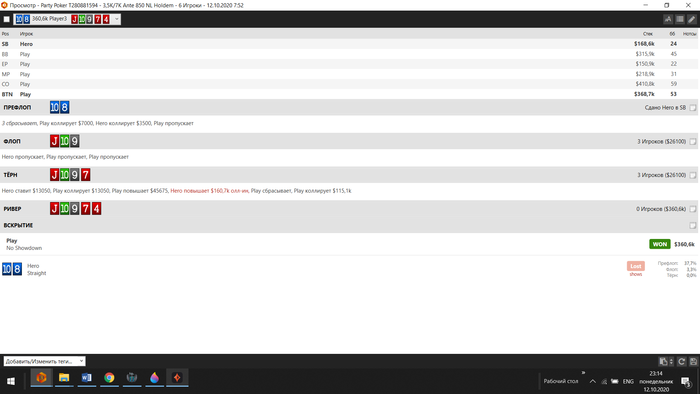Click the refresh icon in bottom bar
Viewport: 700px width, 394px height.
click(x=682, y=361)
